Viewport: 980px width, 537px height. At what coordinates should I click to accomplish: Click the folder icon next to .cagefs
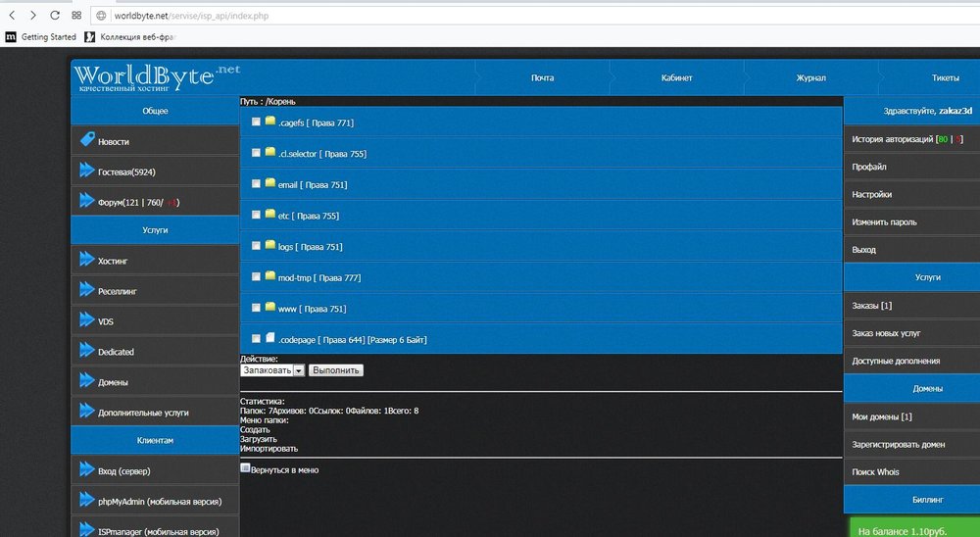(269, 122)
